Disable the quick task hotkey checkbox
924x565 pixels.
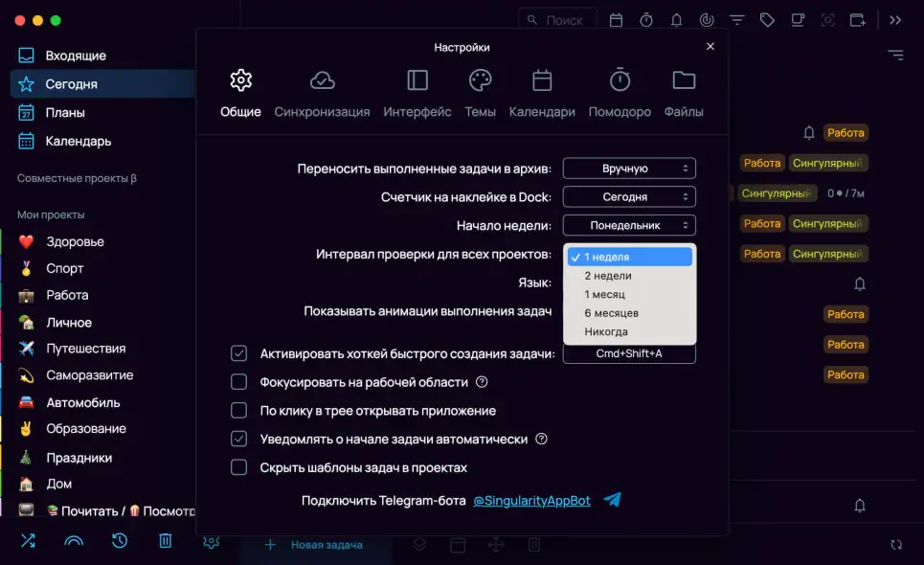tap(239, 353)
